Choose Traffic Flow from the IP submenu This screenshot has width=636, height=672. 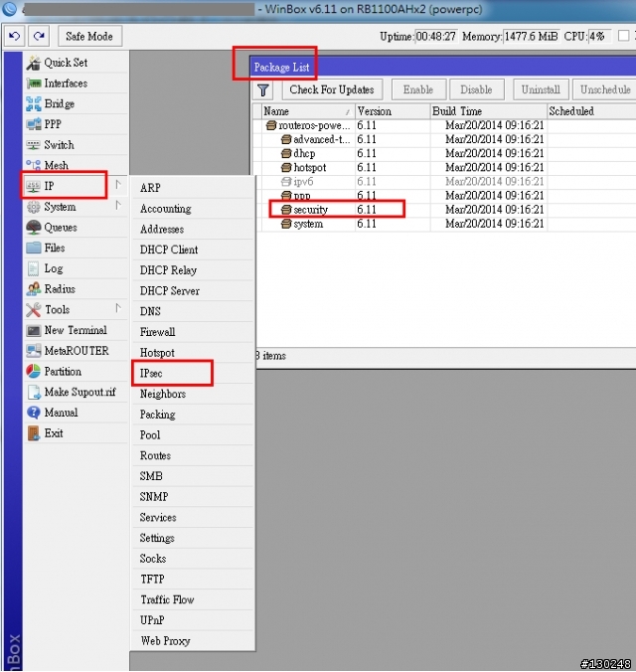tap(193, 599)
